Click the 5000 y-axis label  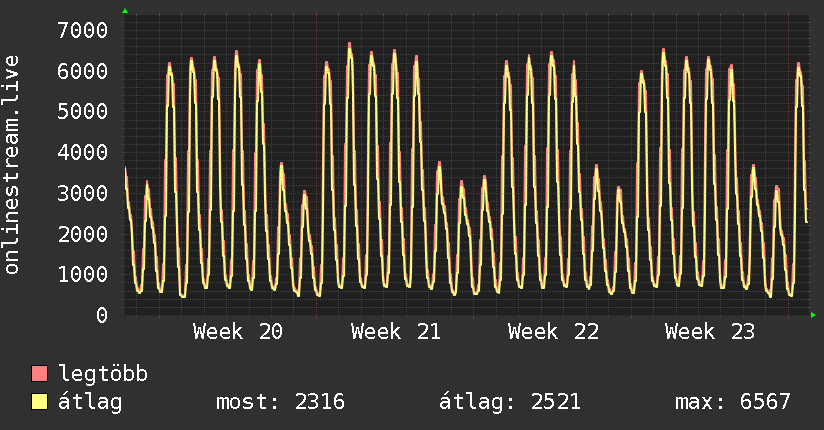83,111
